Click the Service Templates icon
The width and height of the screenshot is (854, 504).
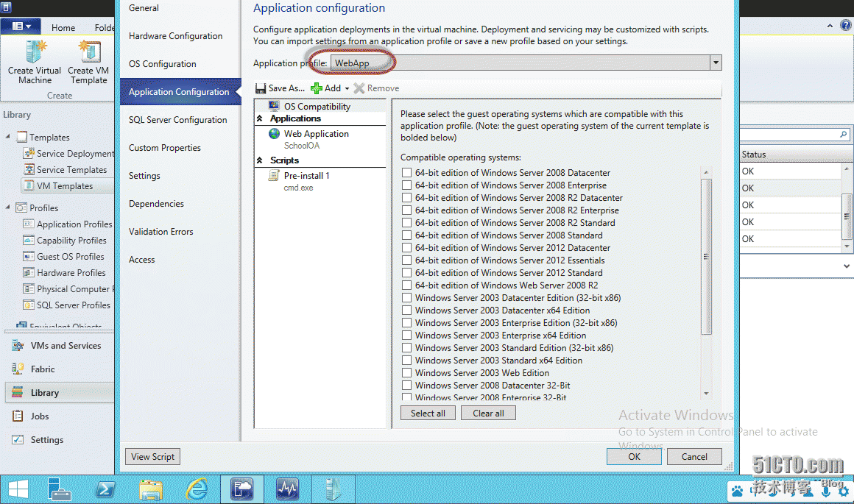pyautogui.click(x=29, y=170)
